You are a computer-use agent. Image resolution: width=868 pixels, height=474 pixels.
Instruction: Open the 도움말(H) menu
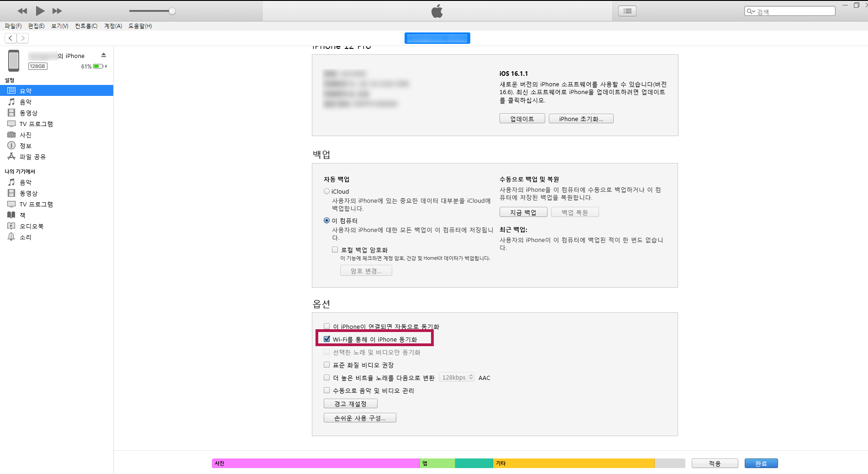[x=140, y=26]
